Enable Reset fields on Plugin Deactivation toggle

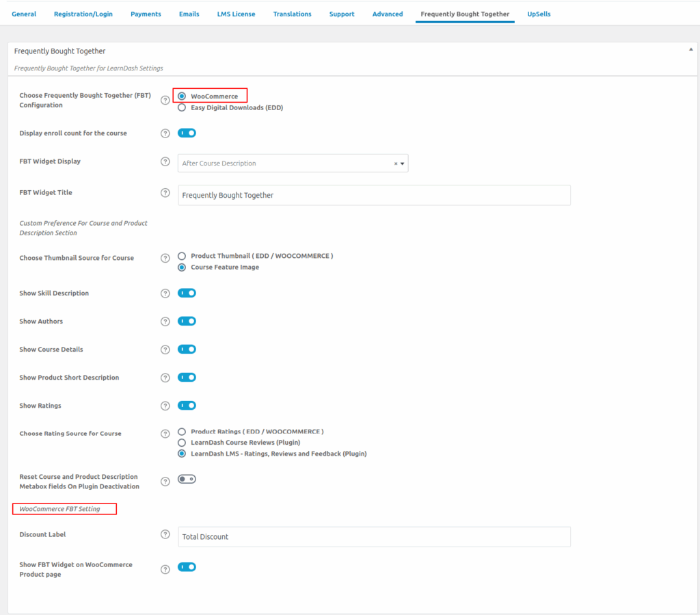[187, 480]
